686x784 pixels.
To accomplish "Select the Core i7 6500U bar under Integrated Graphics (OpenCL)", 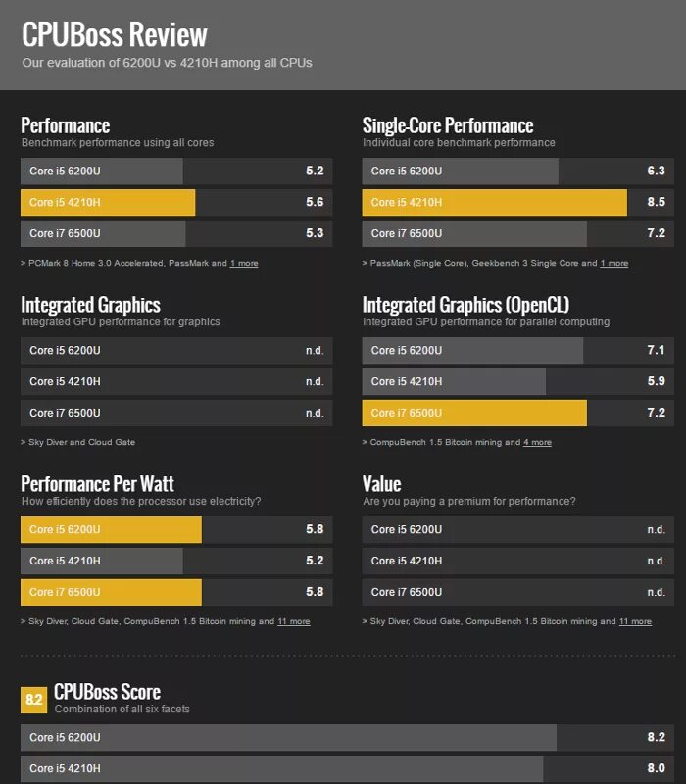I will coord(517,413).
